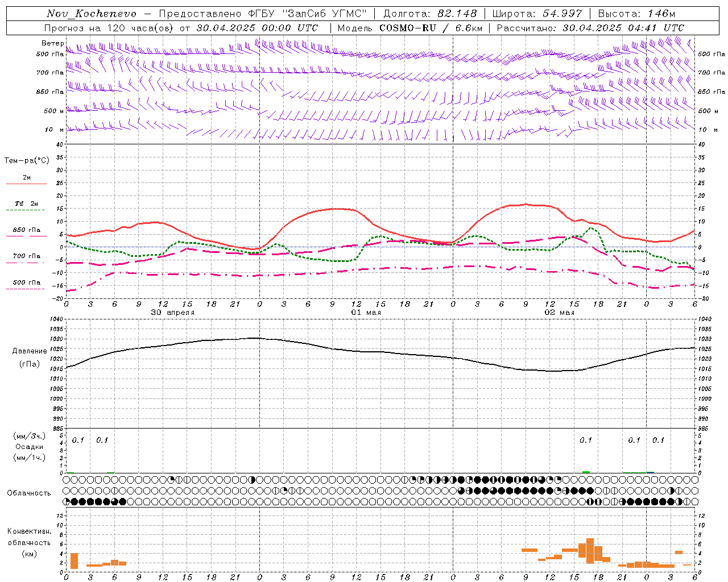Click the '(мм/1ч.)' precipitation unit label
The image size is (728, 582).
[x=30, y=458]
